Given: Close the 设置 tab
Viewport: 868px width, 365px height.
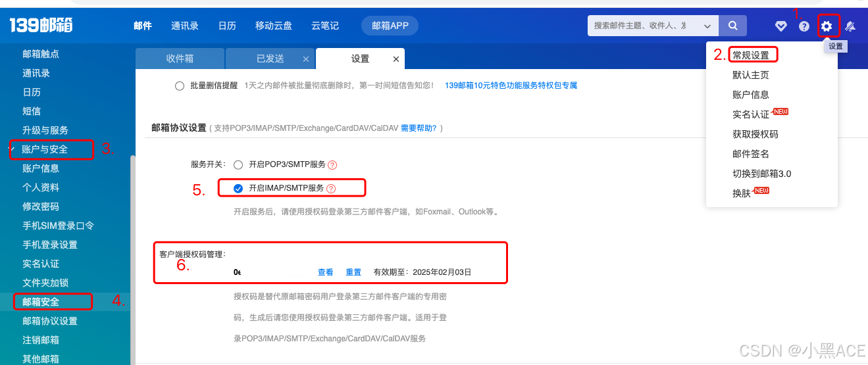Looking at the screenshot, I should 396,59.
